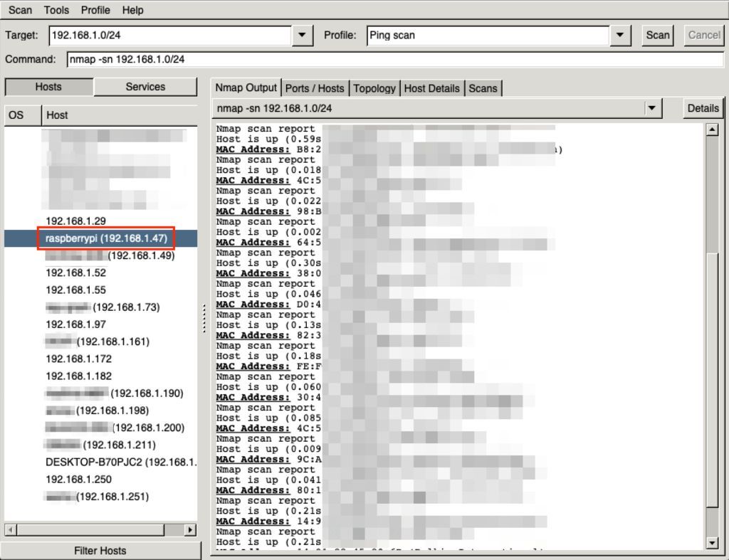Image resolution: width=729 pixels, height=560 pixels.
Task: Open the Tools menu
Action: [56, 10]
